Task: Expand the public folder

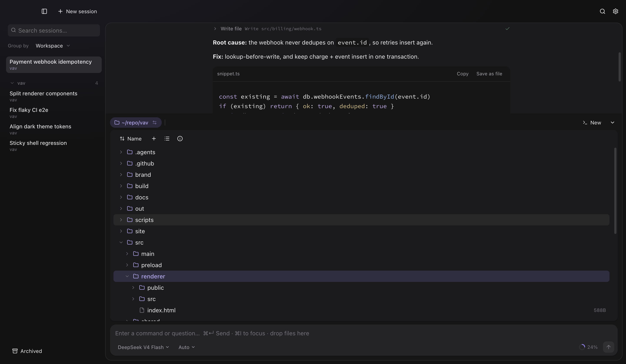Action: pyautogui.click(x=133, y=288)
